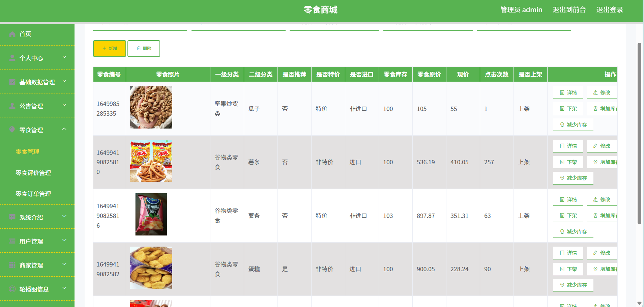
Task: Click the icon beside 轮播图信息
Action: [12, 289]
